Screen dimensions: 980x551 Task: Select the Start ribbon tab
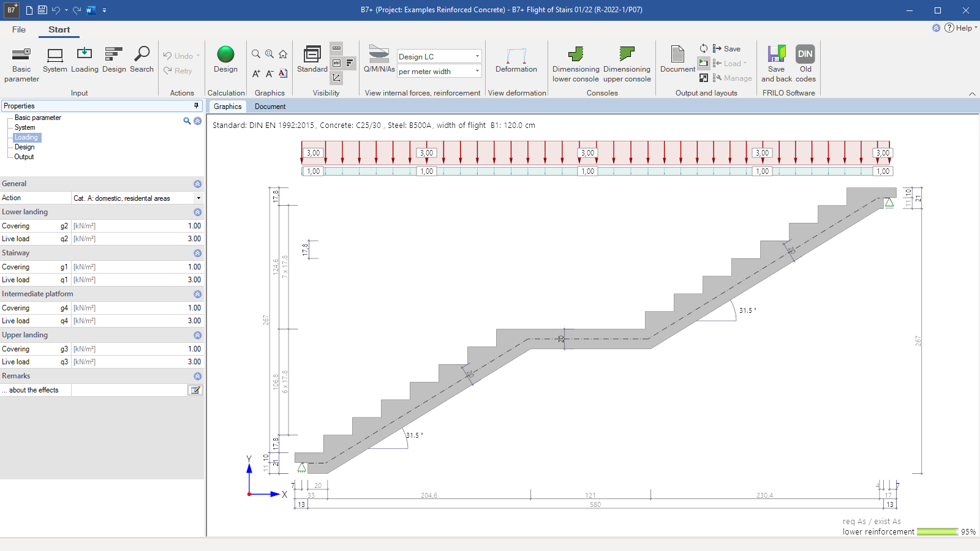pyautogui.click(x=59, y=29)
